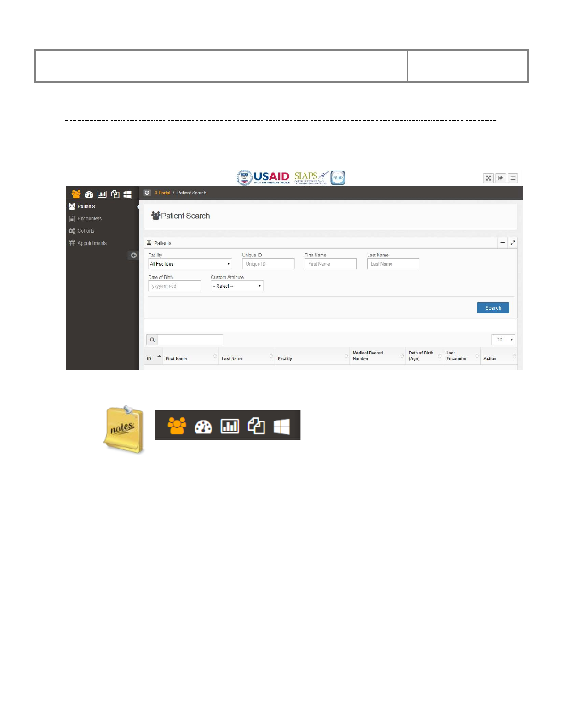Open the rows-per-page dropdown showing 10
The height and width of the screenshot is (728, 563).
503,340
